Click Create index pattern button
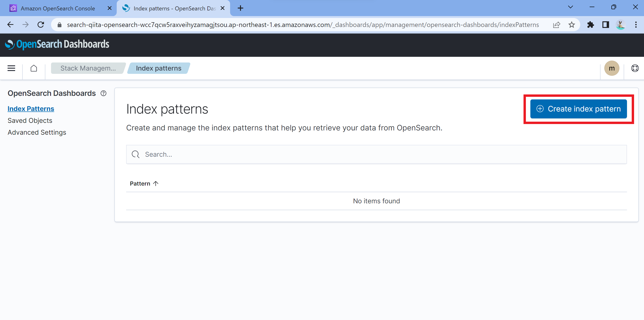The height and width of the screenshot is (320, 644). pyautogui.click(x=579, y=109)
